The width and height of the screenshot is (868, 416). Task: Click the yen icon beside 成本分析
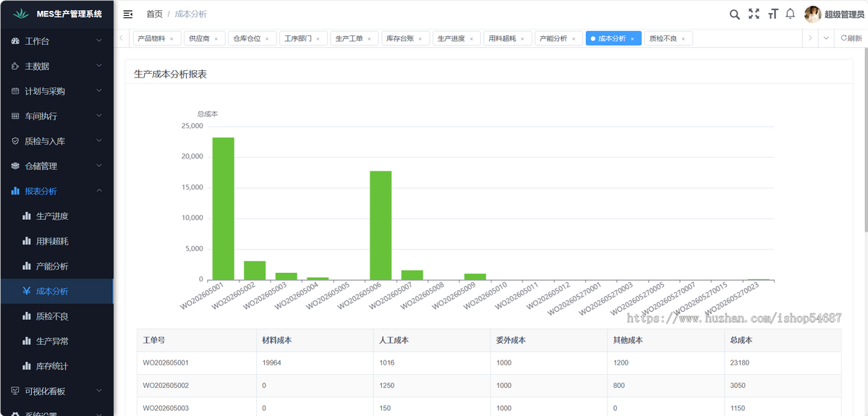coord(27,291)
